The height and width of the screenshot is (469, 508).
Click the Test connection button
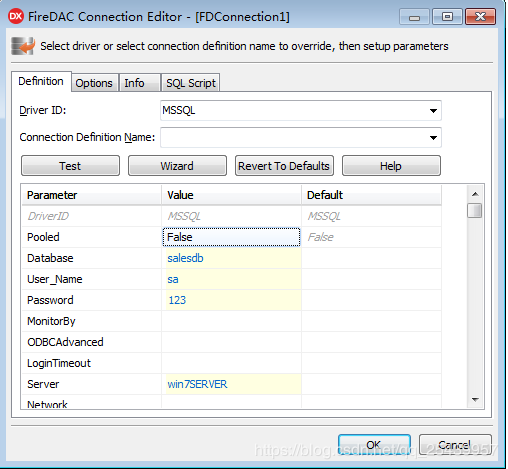[70, 166]
